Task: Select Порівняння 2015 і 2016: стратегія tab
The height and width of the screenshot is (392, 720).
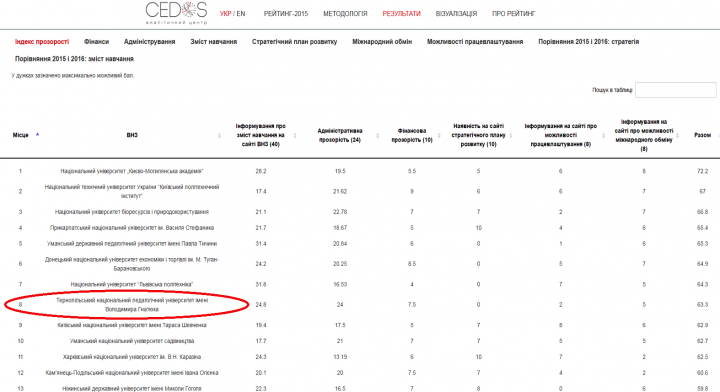Action: tap(589, 42)
